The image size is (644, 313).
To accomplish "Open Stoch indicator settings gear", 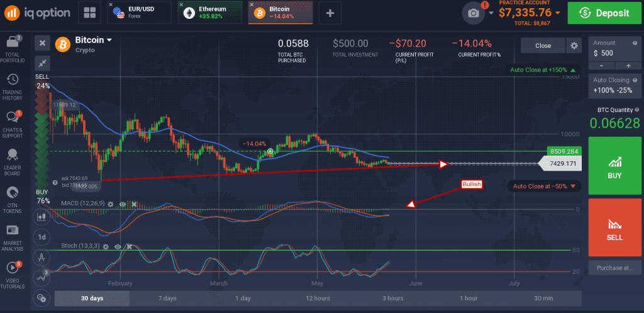I will click(106, 246).
